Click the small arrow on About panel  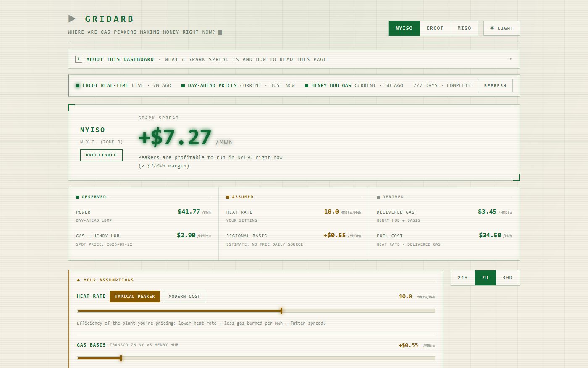coord(511,59)
